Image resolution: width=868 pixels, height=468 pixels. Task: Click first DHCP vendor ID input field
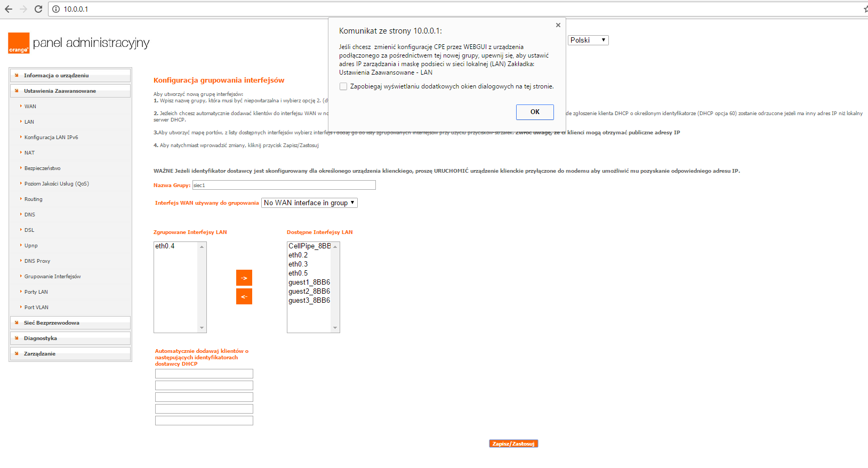tap(204, 374)
